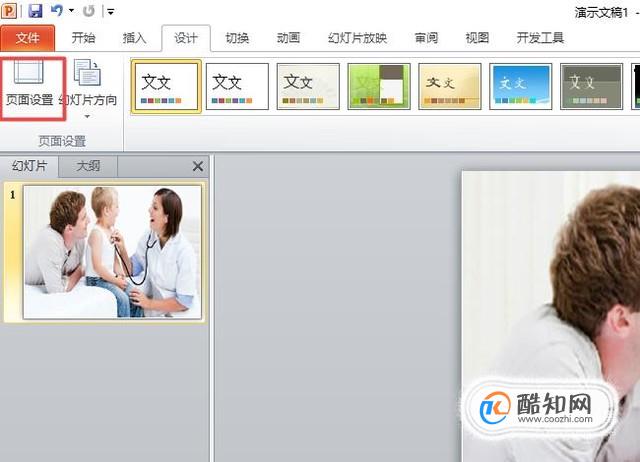Click the redo/repeat icon
Image resolution: width=640 pixels, height=462 pixels.
pos(89,11)
